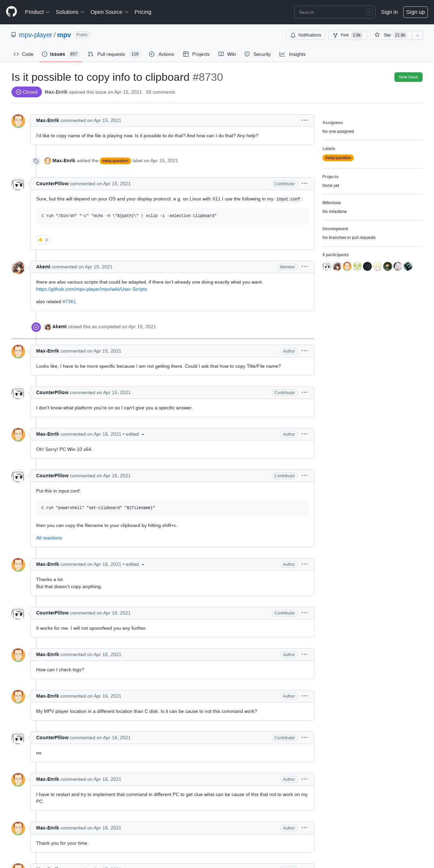Open the GitHub homepage logo
434x868 pixels.
tap(11, 12)
